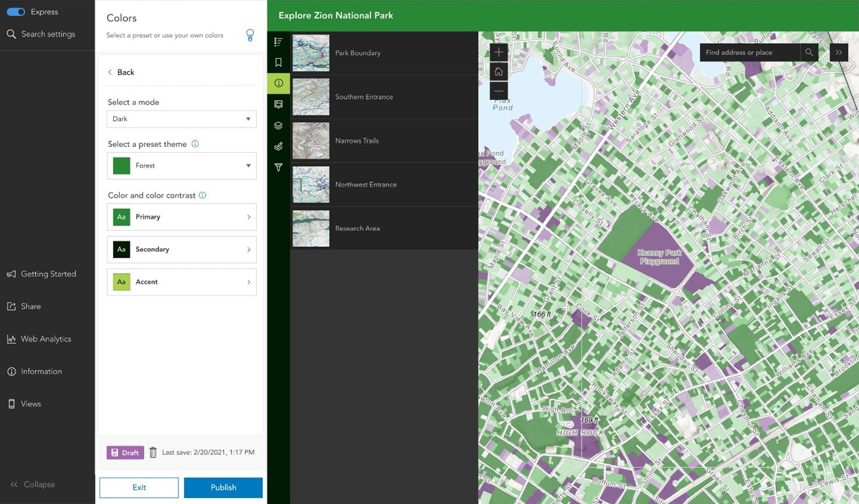Toggle the Express mode switch
This screenshot has width=859, height=504.
pyautogui.click(x=16, y=12)
